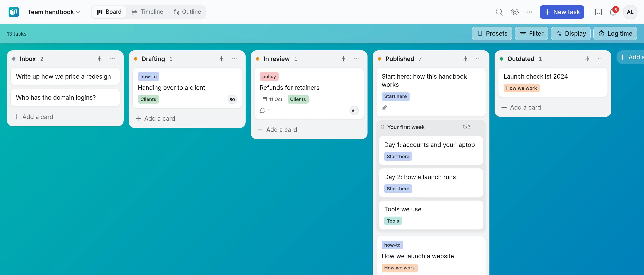Open card Day 2: how a launch runs
This screenshot has width=644, height=275.
pyautogui.click(x=431, y=183)
